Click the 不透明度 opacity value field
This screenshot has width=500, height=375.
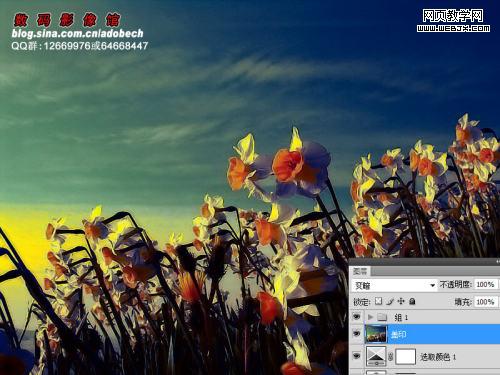(486, 284)
